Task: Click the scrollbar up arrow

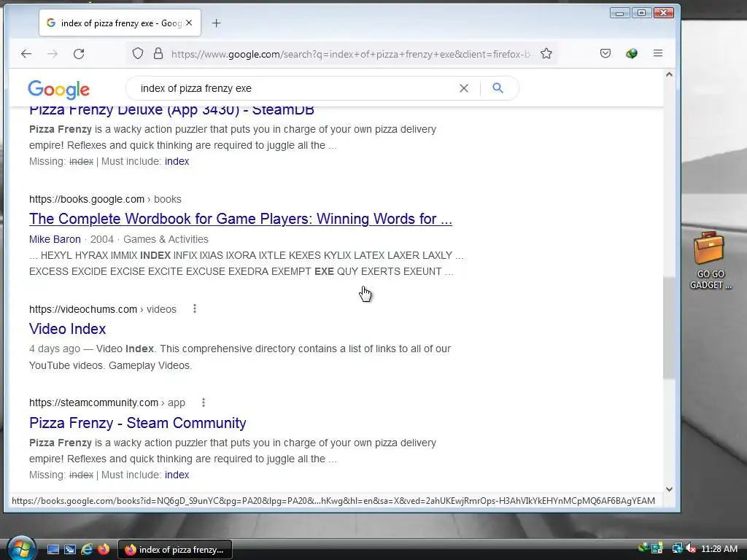Action: [669, 74]
